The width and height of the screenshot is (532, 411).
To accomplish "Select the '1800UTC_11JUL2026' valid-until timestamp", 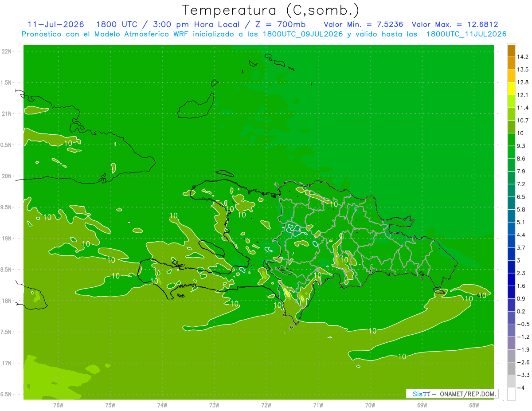I will (466, 34).
